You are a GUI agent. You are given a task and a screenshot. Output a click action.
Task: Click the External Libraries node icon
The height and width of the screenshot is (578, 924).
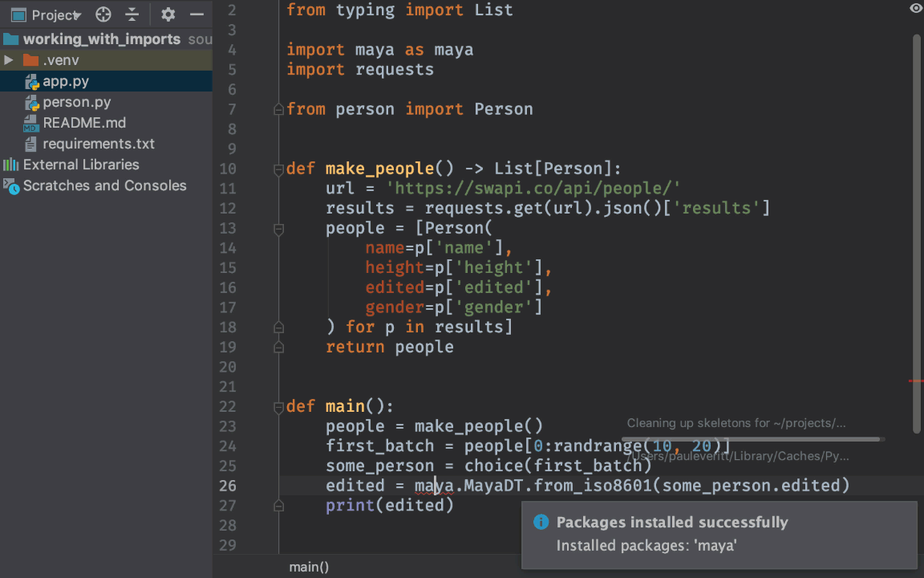pos(11,165)
